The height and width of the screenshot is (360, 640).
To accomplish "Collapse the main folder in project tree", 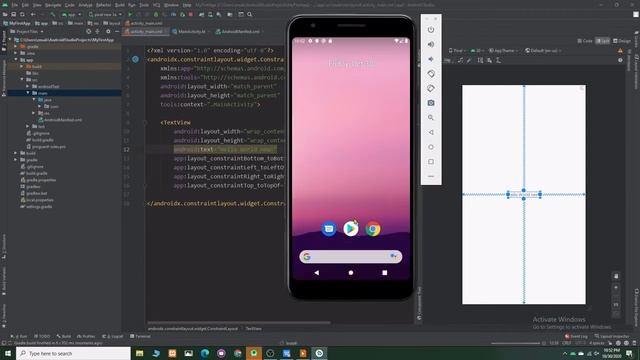I will click(28, 93).
